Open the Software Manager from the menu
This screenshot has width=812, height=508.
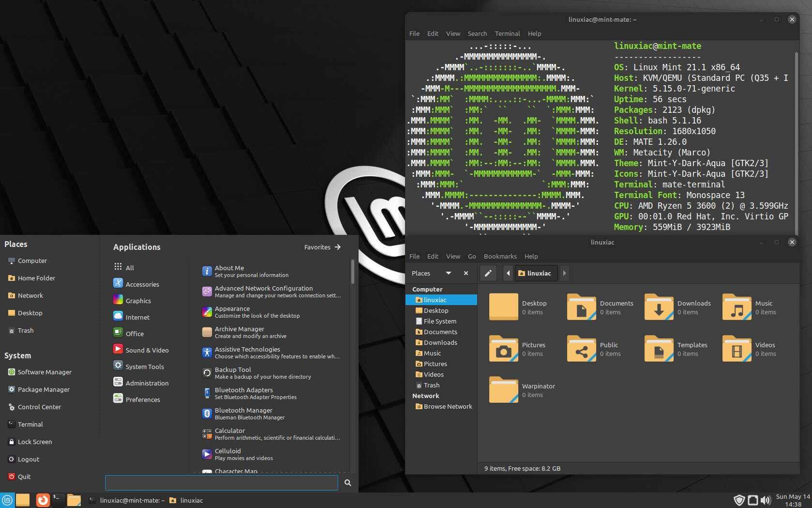coord(45,372)
